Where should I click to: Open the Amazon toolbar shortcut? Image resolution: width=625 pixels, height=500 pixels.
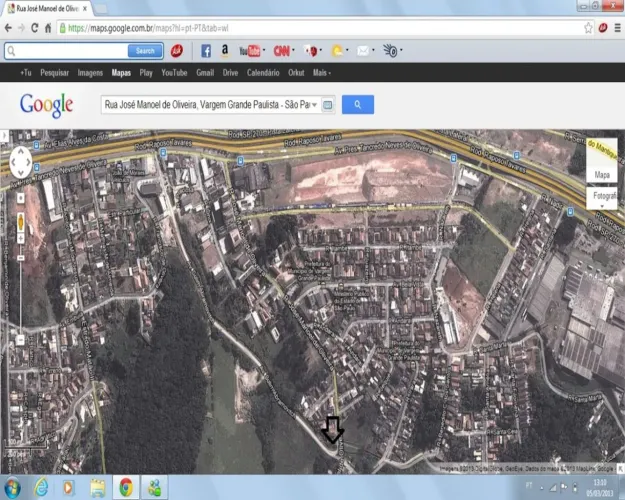pos(225,51)
